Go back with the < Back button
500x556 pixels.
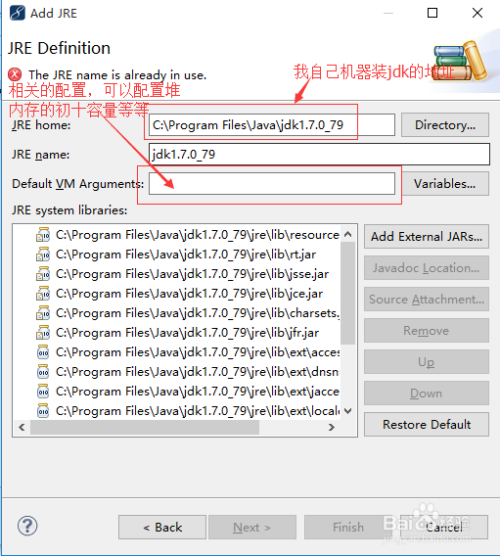click(162, 527)
